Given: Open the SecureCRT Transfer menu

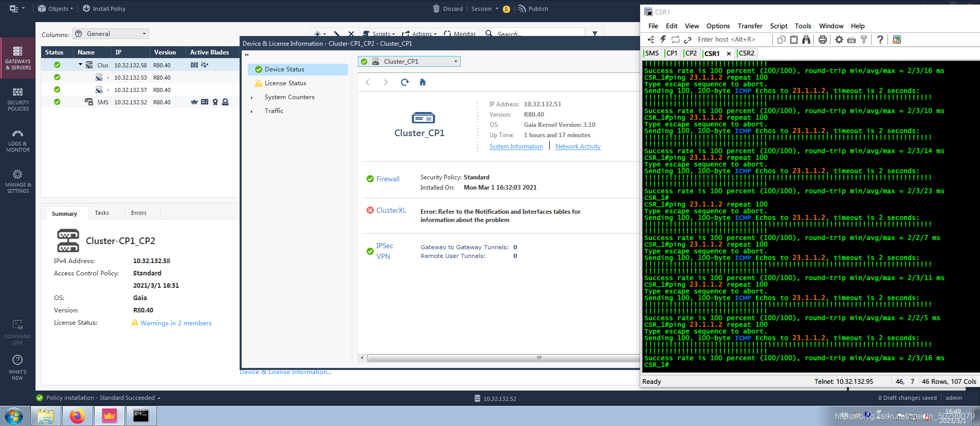Looking at the screenshot, I should click(750, 26).
